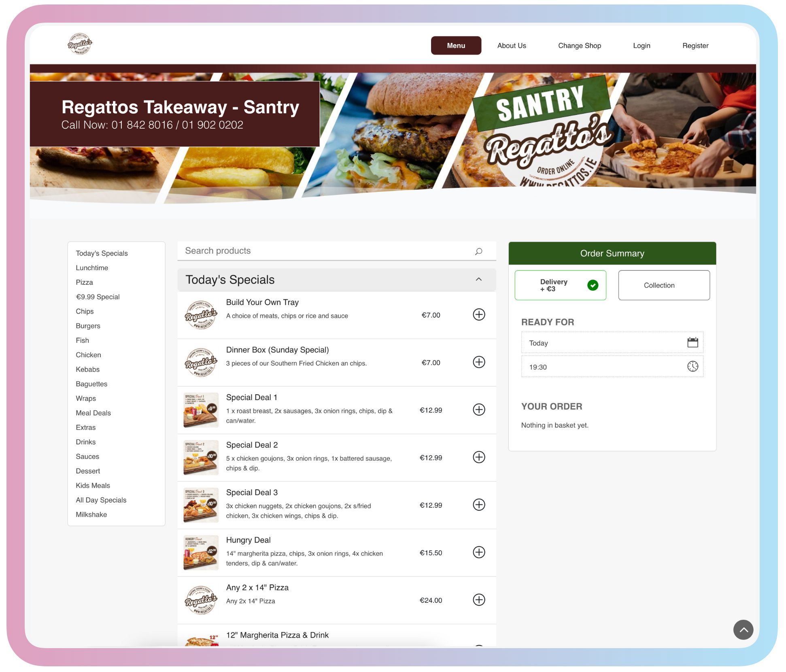Click the Login button
This screenshot has height=672, width=786.
[641, 45]
